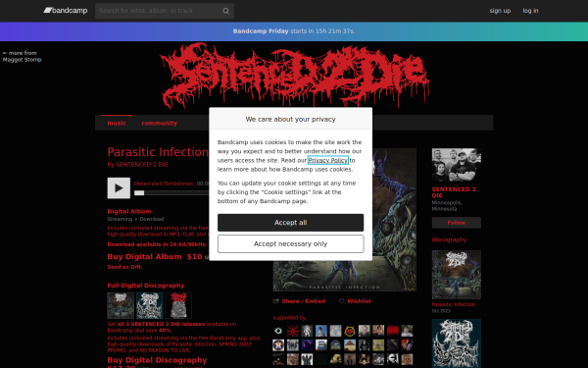Open the sign up link
The height and width of the screenshot is (368, 588).
500,11
